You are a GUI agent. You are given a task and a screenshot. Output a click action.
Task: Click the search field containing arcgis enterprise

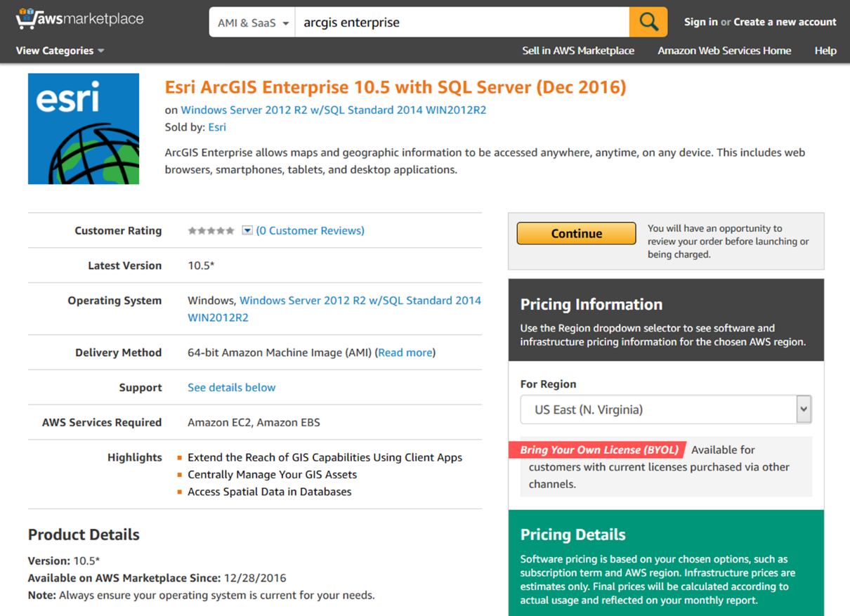click(x=462, y=22)
